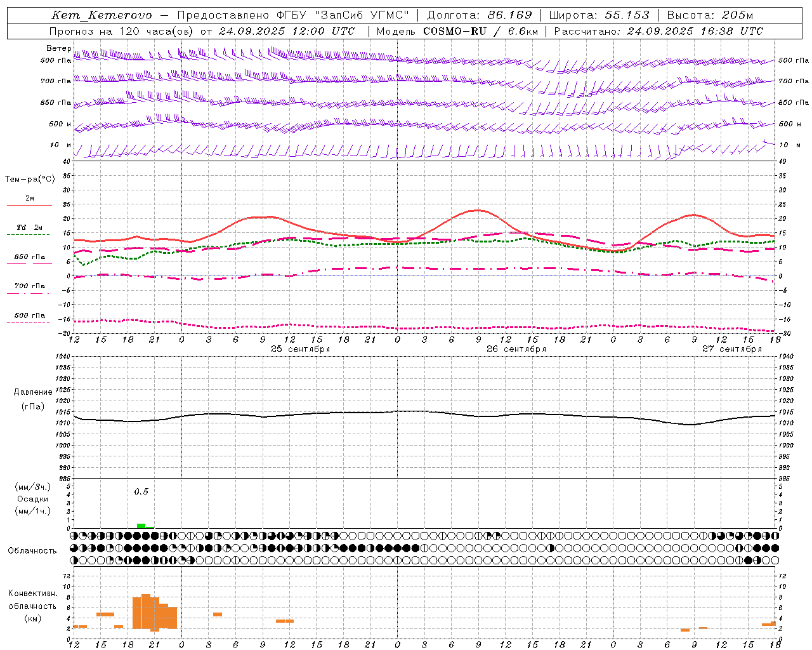
Task: Click the 'Осадки' precipitation label
Action: [33, 499]
